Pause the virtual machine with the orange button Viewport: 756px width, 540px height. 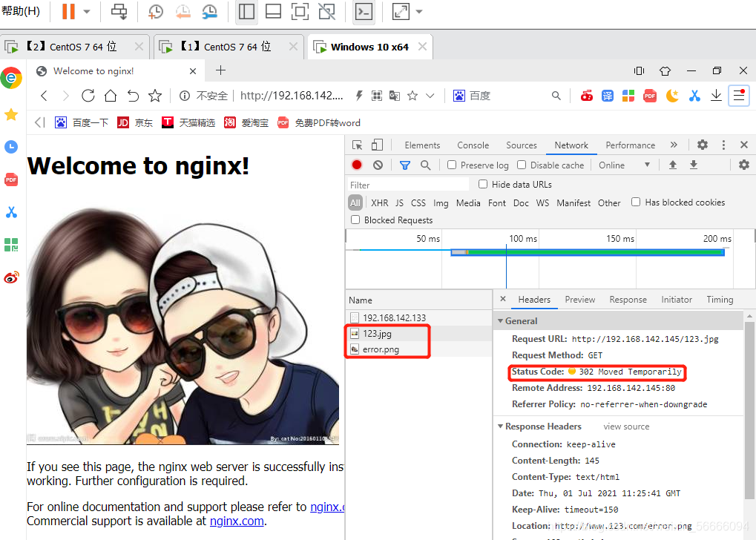[68, 11]
